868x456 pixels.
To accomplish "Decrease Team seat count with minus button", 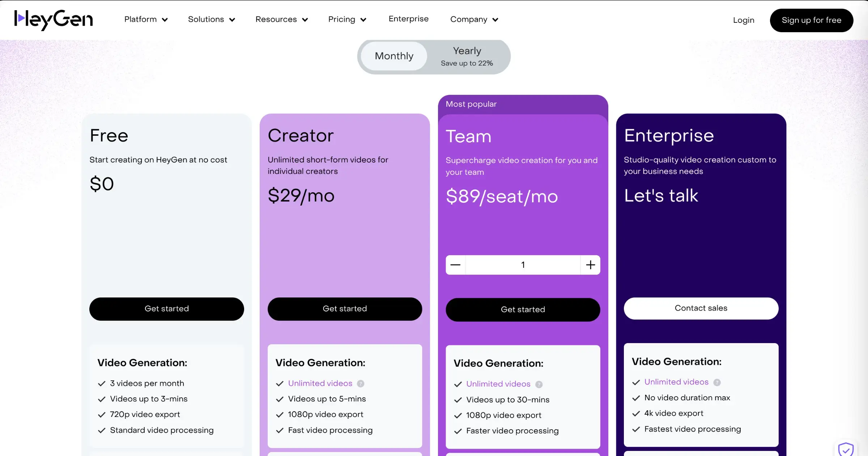I will (x=456, y=265).
